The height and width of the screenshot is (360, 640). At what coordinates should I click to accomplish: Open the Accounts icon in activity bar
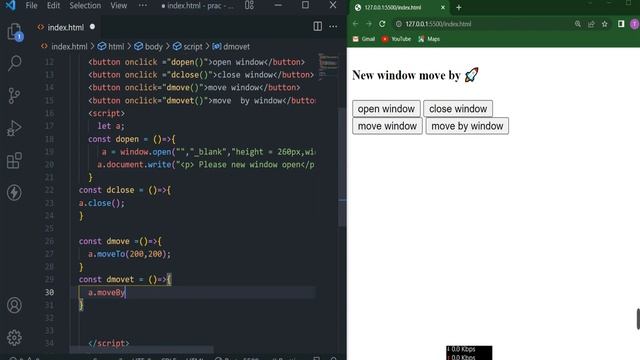click(14, 305)
